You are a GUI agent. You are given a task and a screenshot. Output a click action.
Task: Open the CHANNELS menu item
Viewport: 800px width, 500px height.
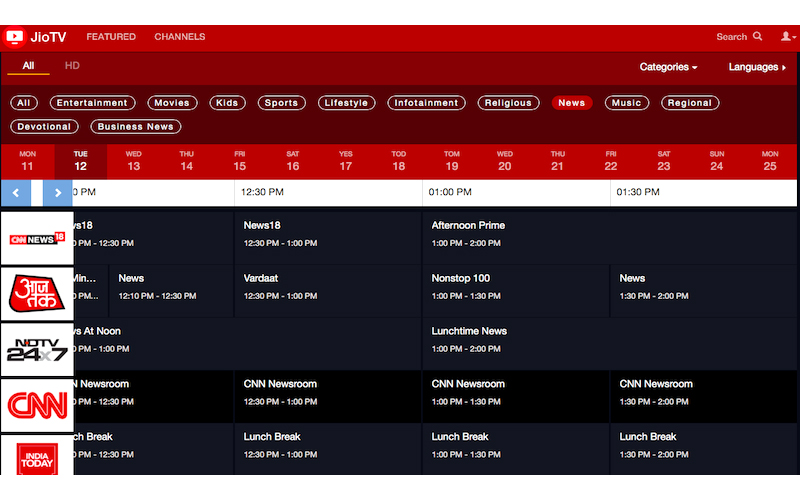point(180,37)
